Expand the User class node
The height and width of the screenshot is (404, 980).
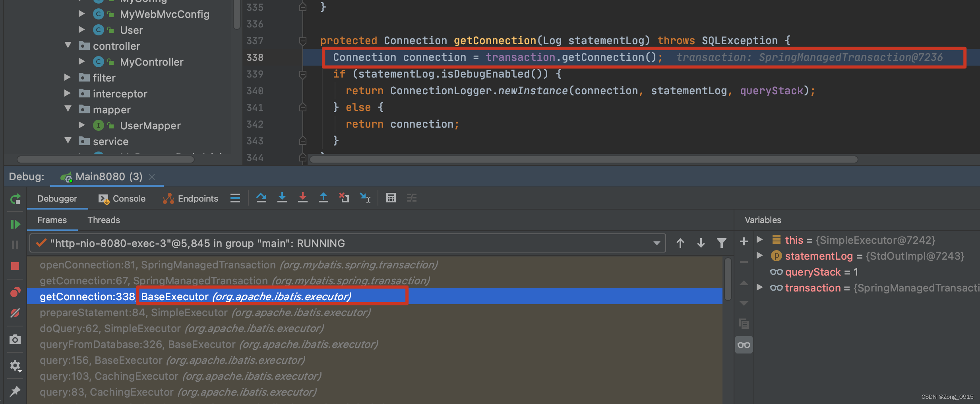[x=81, y=30]
